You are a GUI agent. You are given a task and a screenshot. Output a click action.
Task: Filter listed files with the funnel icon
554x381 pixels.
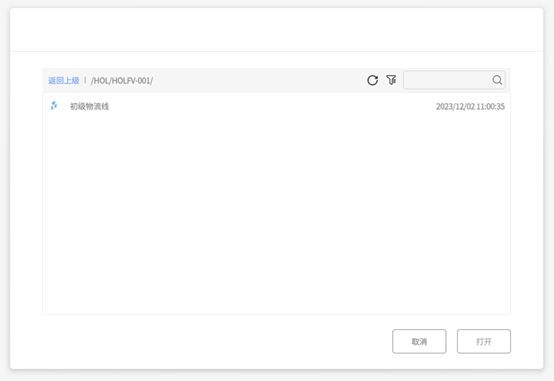391,80
